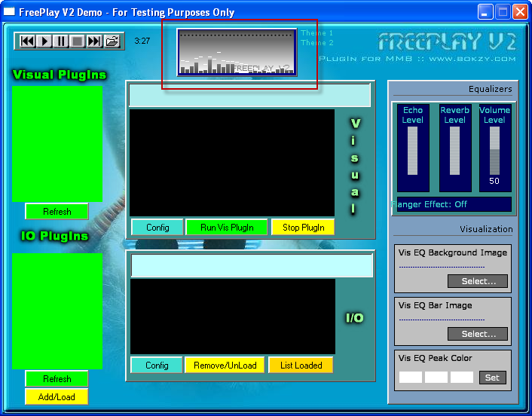Click the black visual plugin info panel
This screenshot has height=416, width=532.
click(232, 163)
